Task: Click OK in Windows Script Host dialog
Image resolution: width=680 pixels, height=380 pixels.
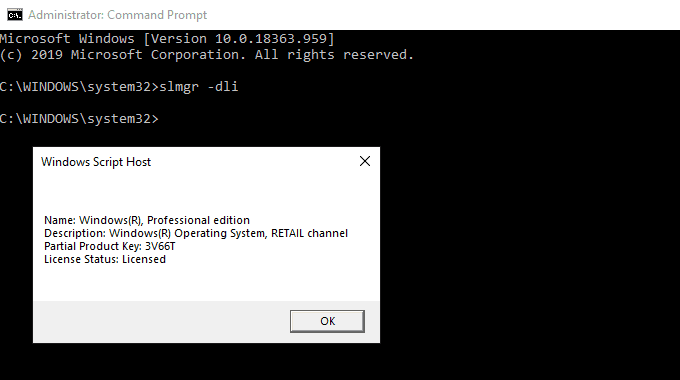Action: coord(327,321)
